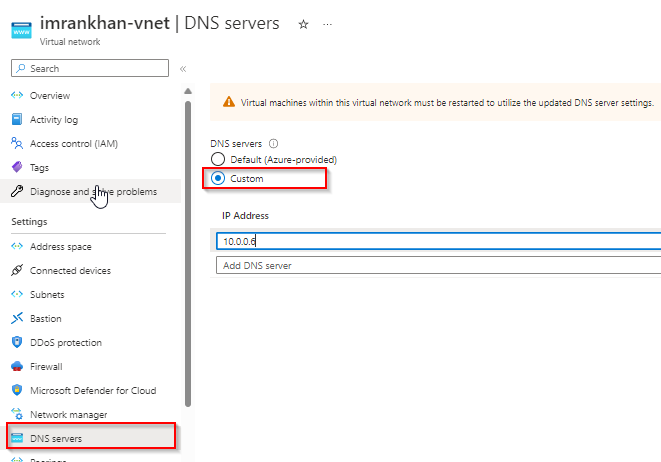Click the Add DNS server field
The width and height of the screenshot is (661, 462).
[x=438, y=266]
